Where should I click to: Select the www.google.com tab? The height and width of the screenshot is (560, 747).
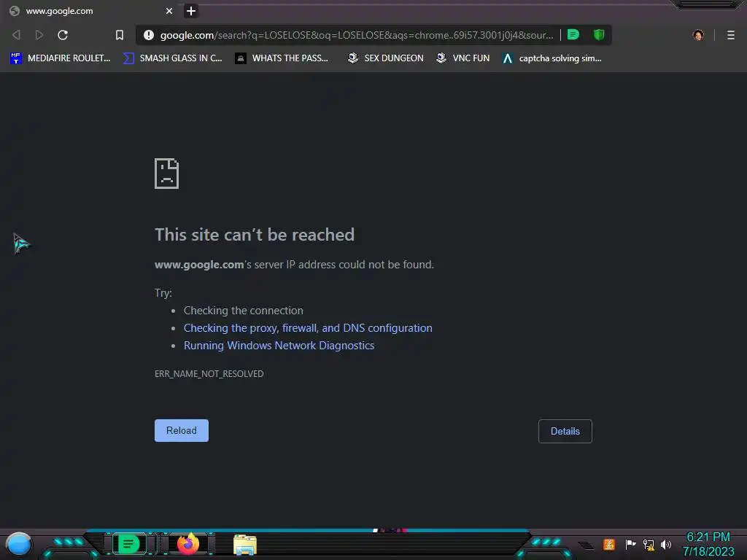click(90, 11)
